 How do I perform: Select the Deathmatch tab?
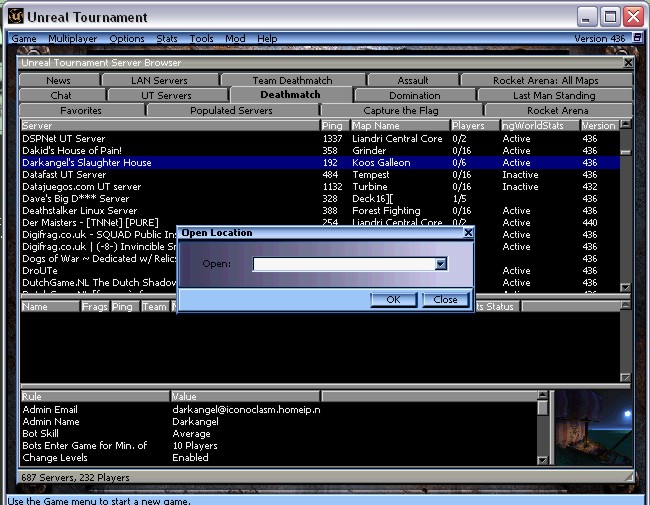click(x=291, y=95)
